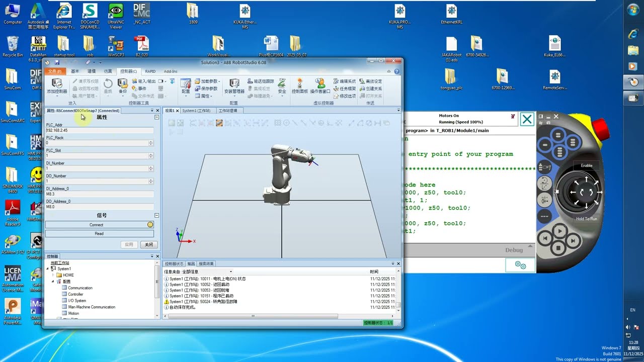Click Save Parameters (保存参数) ribbon item
Viewport: 644px width, 362px height.
point(206,88)
